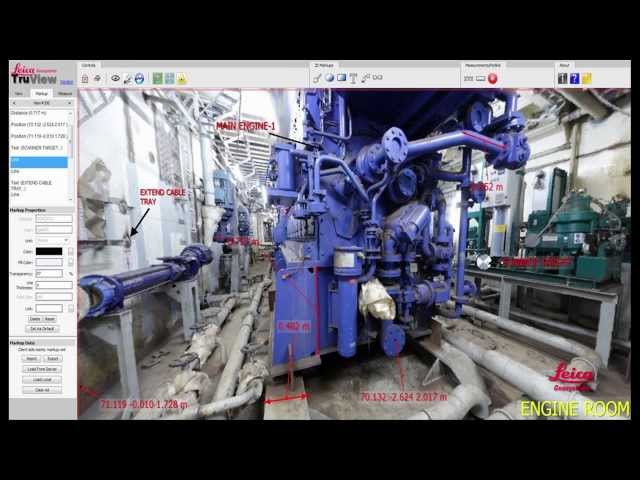Viewport: 640px width, 480px height.
Task: Open the Measurements toolbar tab
Action: (x=483, y=65)
